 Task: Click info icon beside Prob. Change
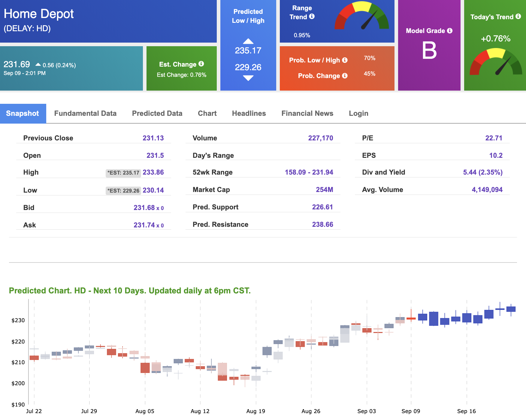(x=345, y=76)
